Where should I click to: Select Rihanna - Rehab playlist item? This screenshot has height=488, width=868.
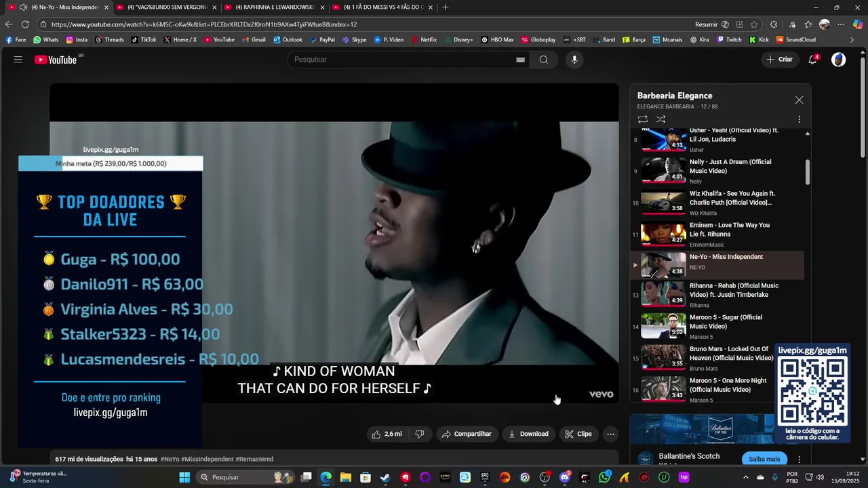pos(717,295)
